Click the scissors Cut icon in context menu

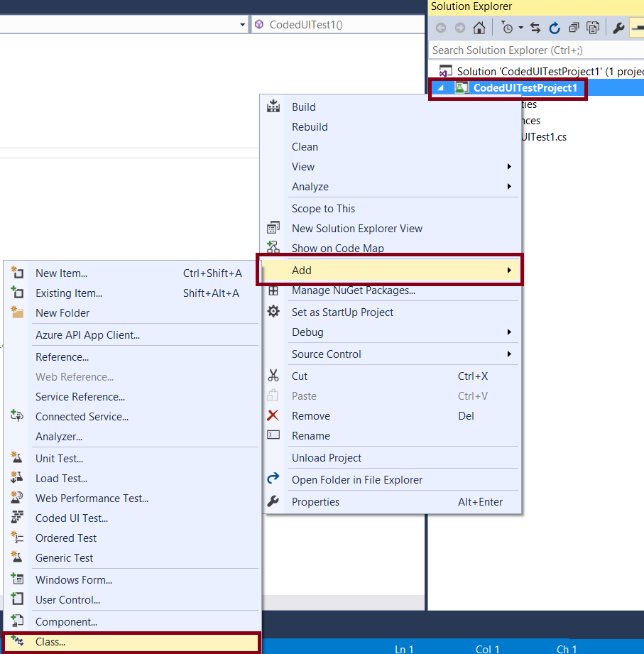(x=273, y=376)
